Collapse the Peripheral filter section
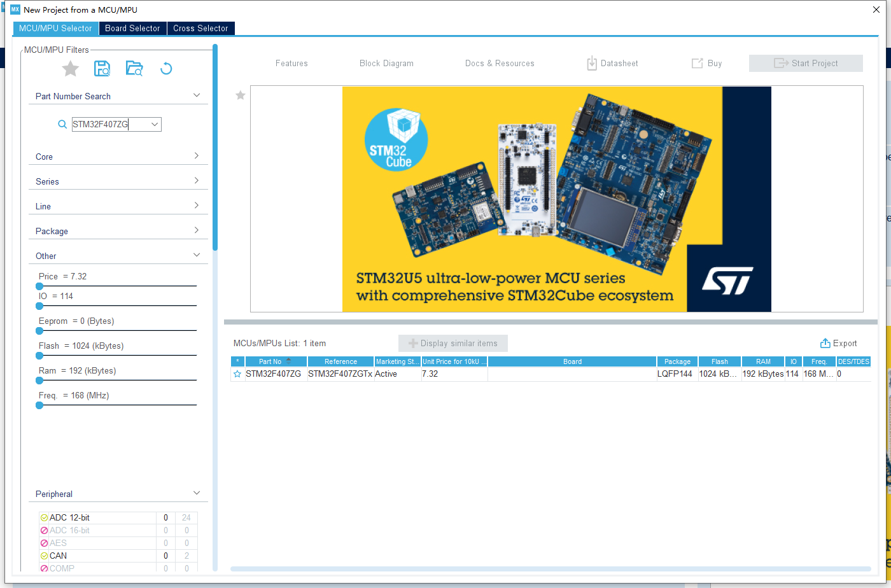891x588 pixels. pos(197,493)
